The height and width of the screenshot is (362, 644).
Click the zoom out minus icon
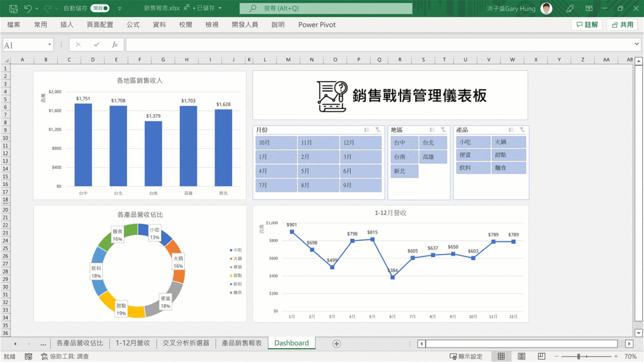point(557,357)
